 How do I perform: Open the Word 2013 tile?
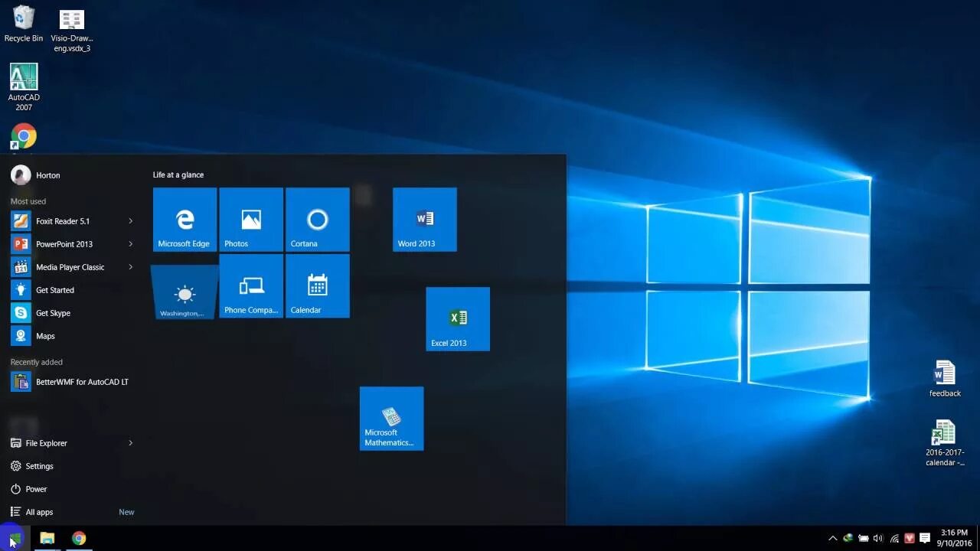click(x=425, y=220)
